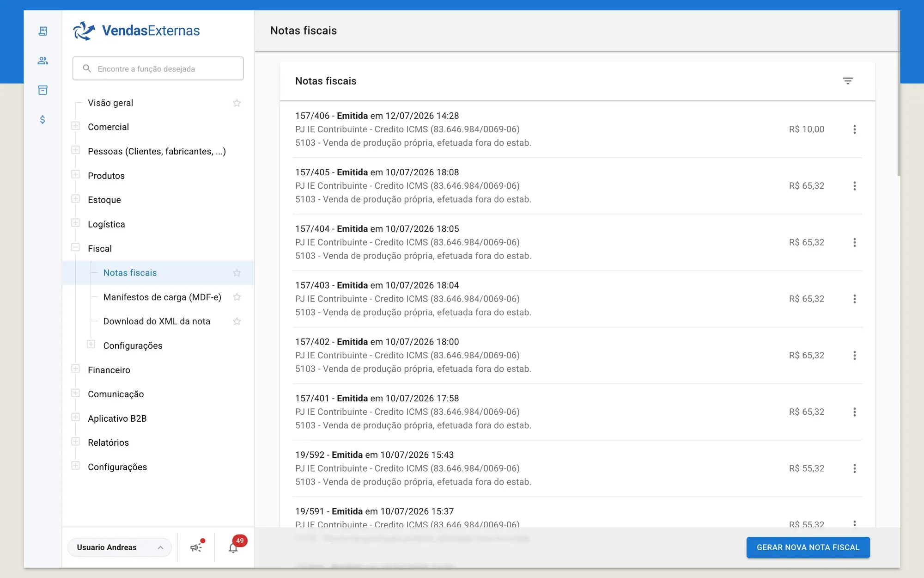Open more options for nota 157/405
Screen dimensions: 924x578
855,186
